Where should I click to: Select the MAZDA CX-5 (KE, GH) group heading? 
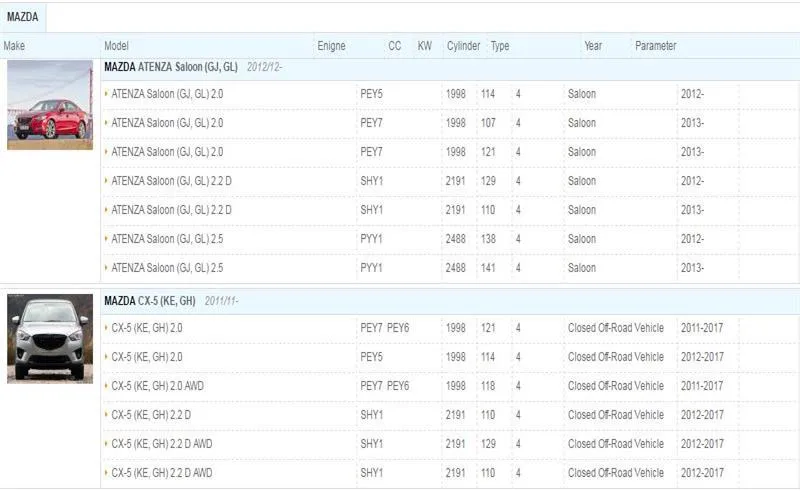click(149, 301)
